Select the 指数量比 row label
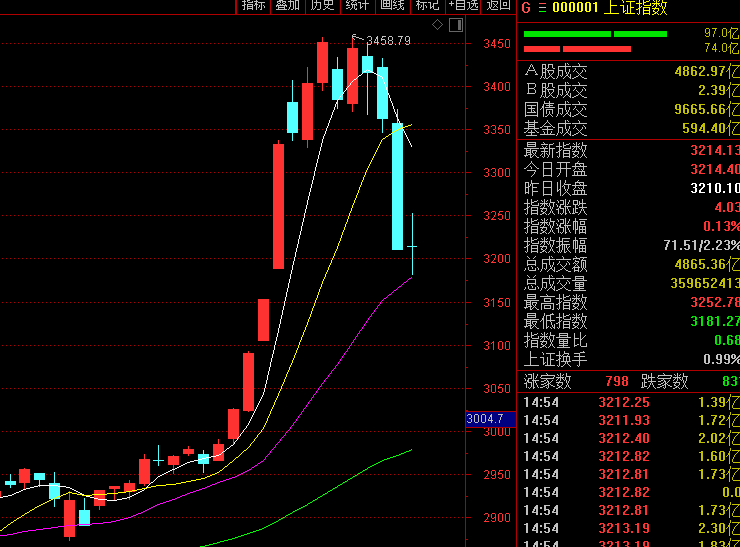Viewport: 740px width, 547px height. coord(556,340)
